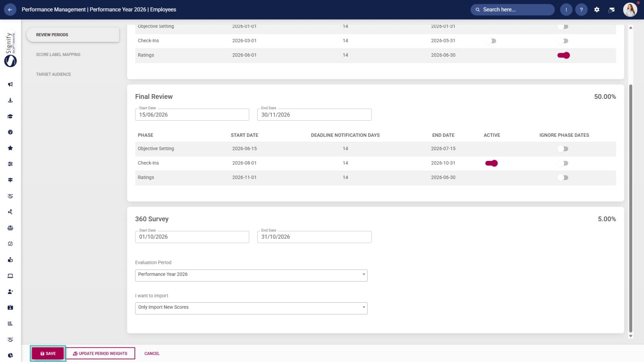644x362 pixels.
Task: Open the user profile avatar
Action: point(630,10)
